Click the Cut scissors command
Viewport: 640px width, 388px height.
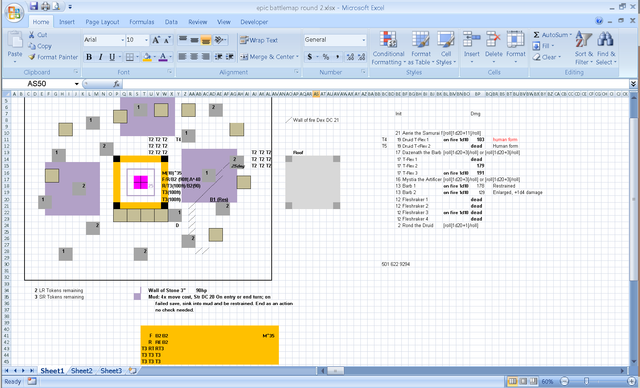pyautogui.click(x=38, y=35)
